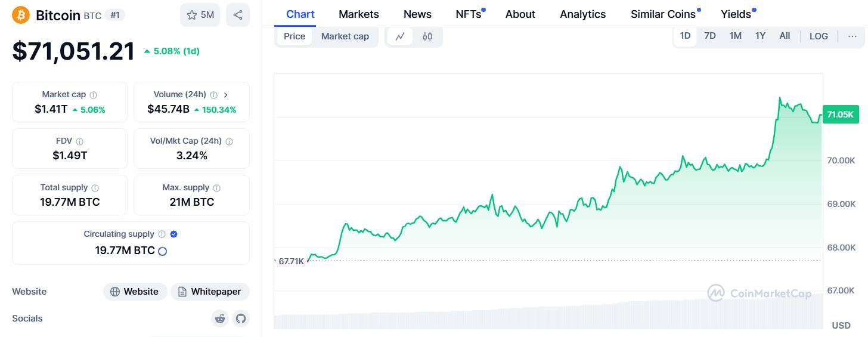This screenshot has width=868, height=337.
Task: Click Total supply info icon
Action: point(95,188)
